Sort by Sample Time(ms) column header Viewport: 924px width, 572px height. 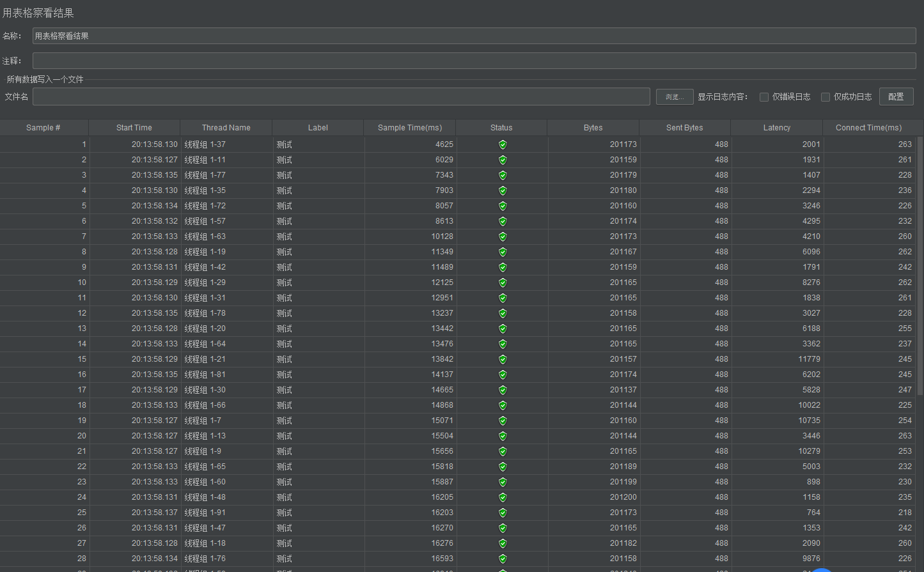410,128
